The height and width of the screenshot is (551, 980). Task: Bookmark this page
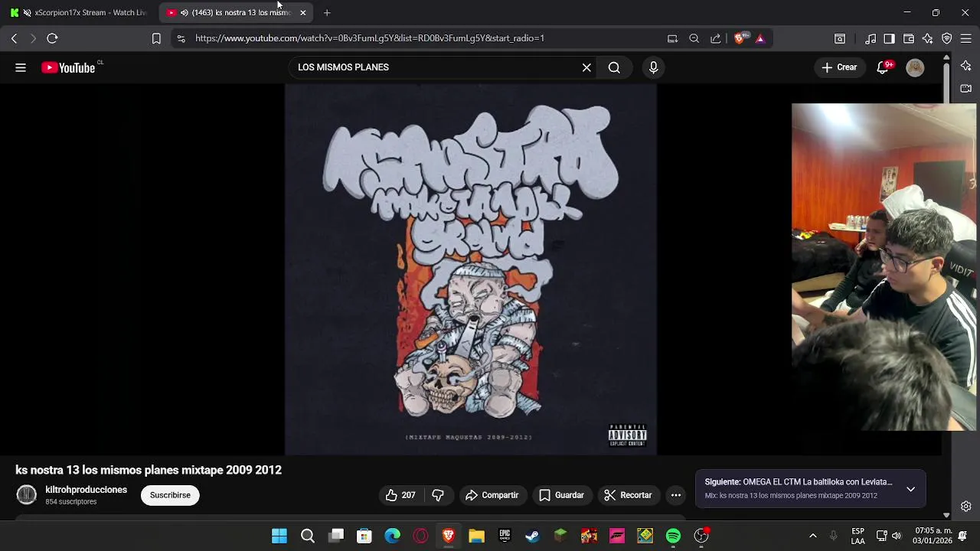[156, 38]
